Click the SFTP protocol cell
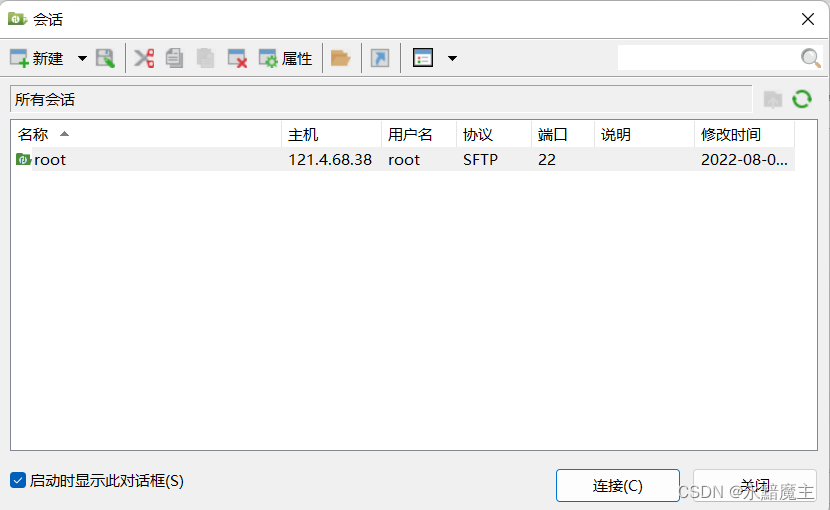 [481, 159]
